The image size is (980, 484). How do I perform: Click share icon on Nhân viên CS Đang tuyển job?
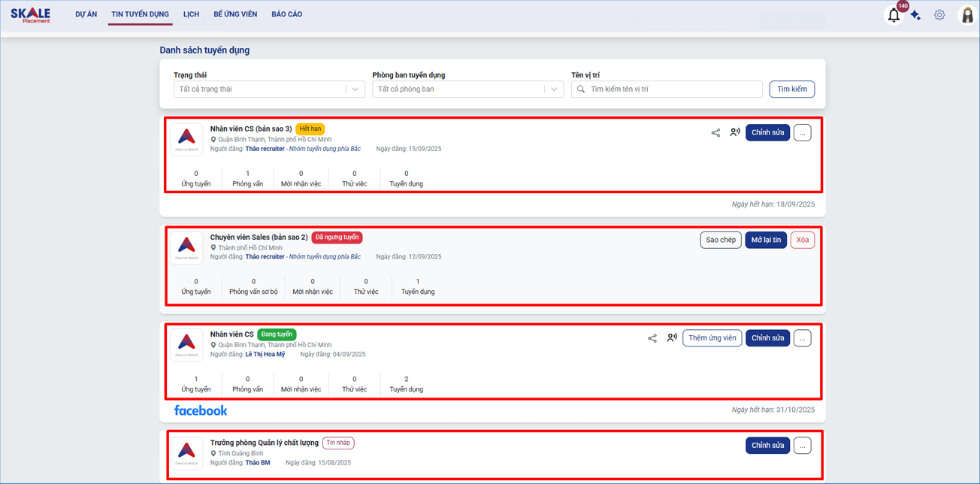tap(652, 338)
